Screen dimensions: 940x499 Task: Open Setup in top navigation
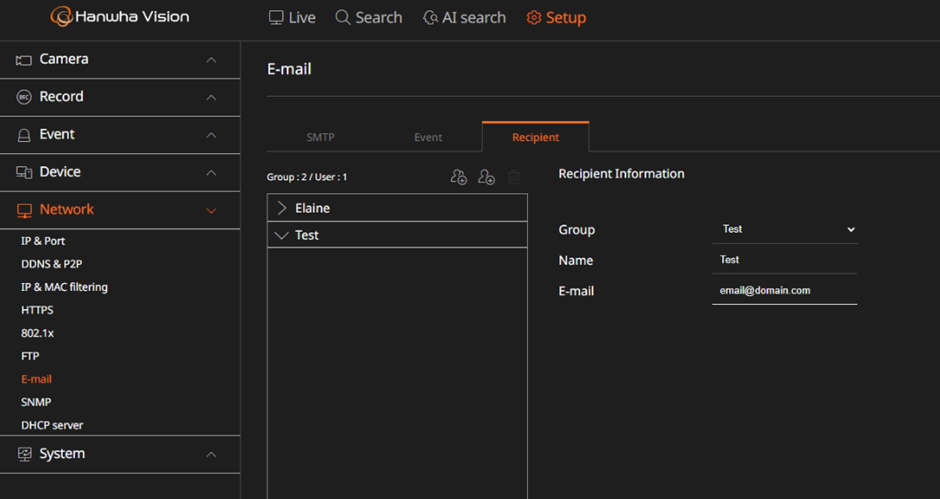pos(556,17)
